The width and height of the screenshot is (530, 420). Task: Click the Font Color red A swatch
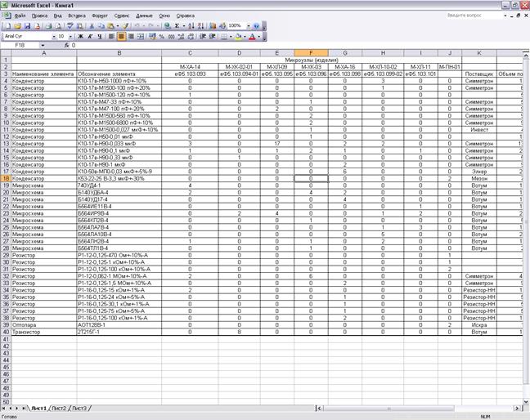pos(254,37)
